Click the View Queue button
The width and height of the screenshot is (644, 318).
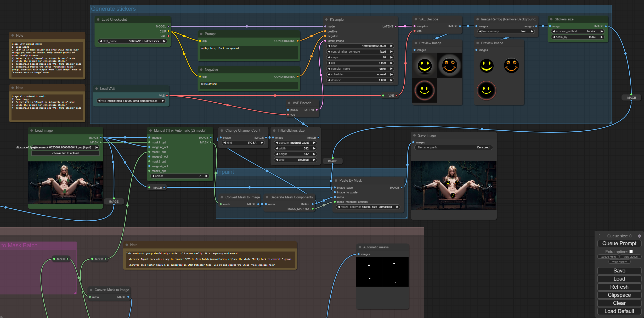630,257
